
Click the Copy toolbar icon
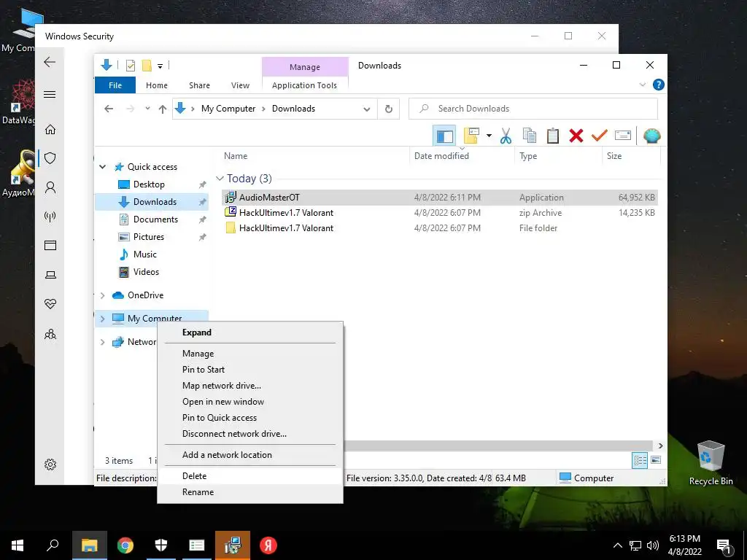coord(530,136)
